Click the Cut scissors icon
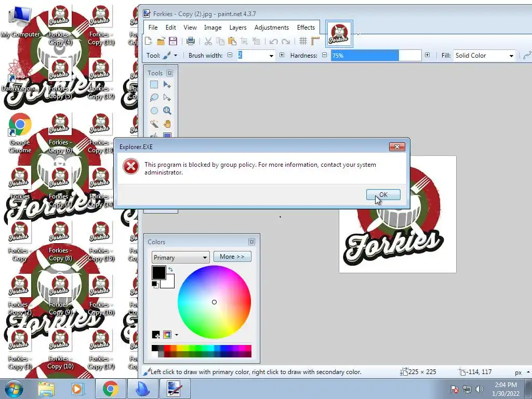This screenshot has height=399, width=532. [208, 41]
